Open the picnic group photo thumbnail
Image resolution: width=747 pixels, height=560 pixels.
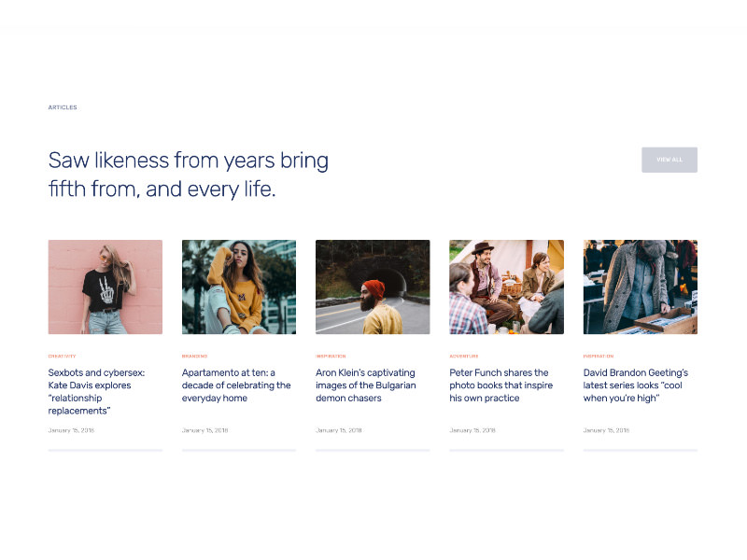point(506,287)
